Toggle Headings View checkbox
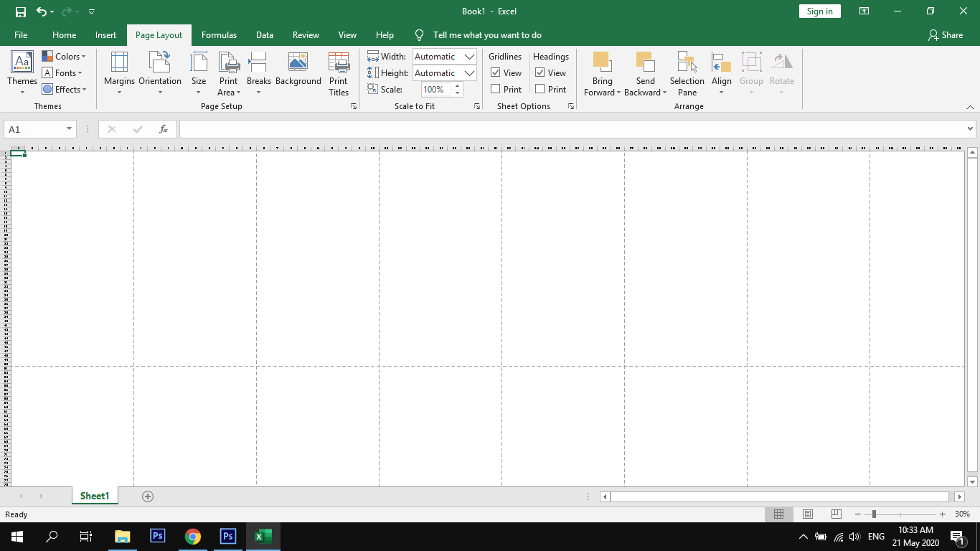The width and height of the screenshot is (980, 551). point(540,72)
